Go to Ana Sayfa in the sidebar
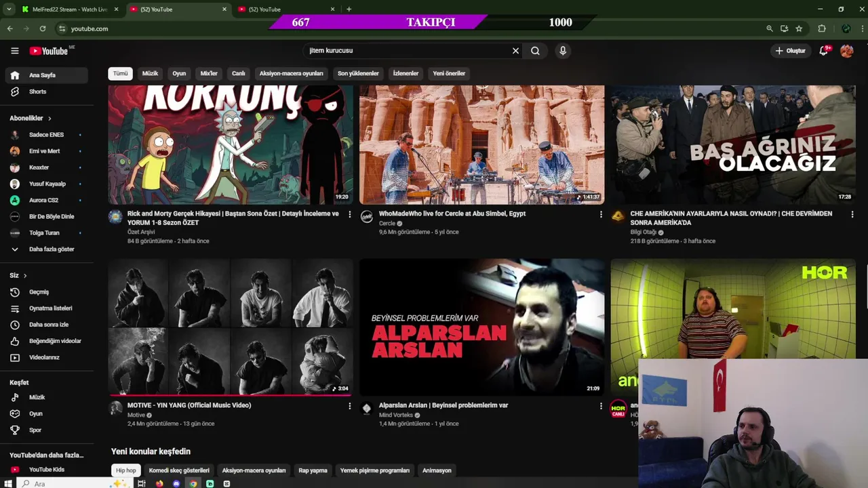868x488 pixels. (x=46, y=75)
